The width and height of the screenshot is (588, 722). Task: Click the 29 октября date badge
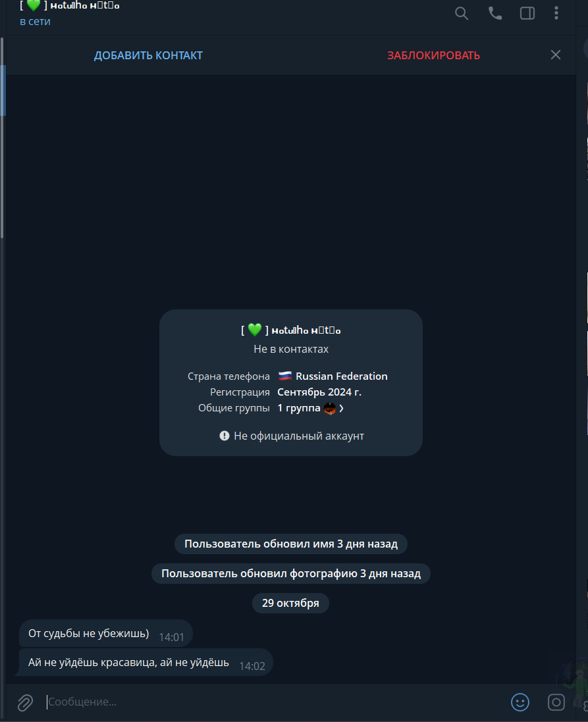click(291, 603)
